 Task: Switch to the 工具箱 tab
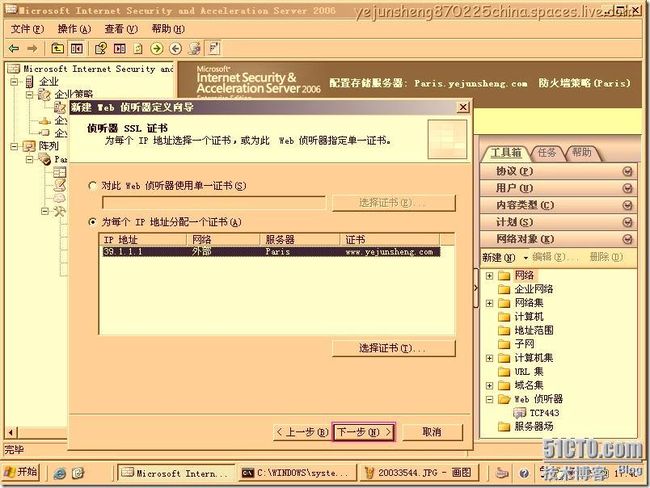pos(506,153)
